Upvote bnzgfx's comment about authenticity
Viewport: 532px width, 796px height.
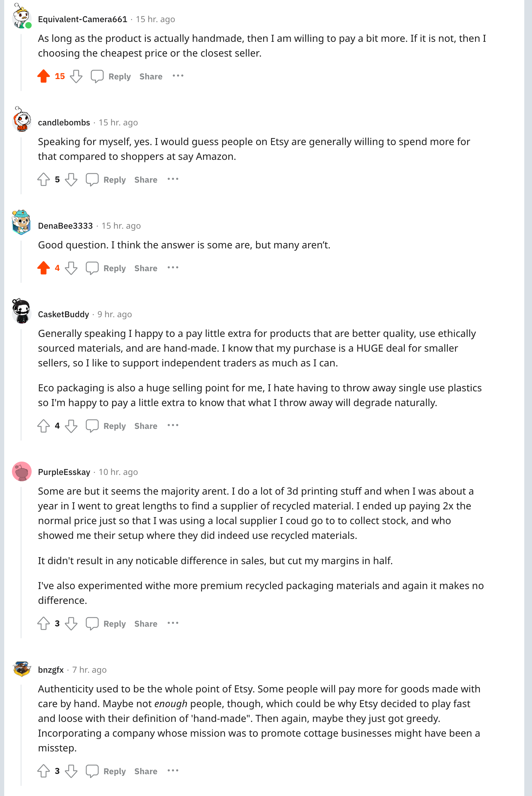44,771
